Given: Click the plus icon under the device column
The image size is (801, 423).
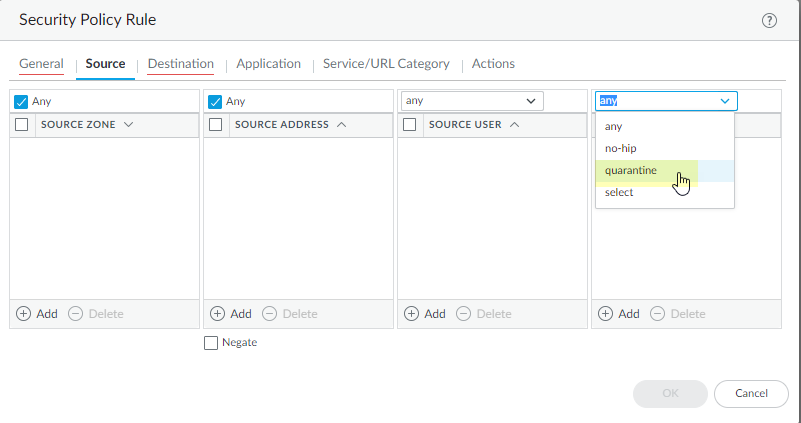Looking at the screenshot, I should pyautogui.click(x=605, y=313).
